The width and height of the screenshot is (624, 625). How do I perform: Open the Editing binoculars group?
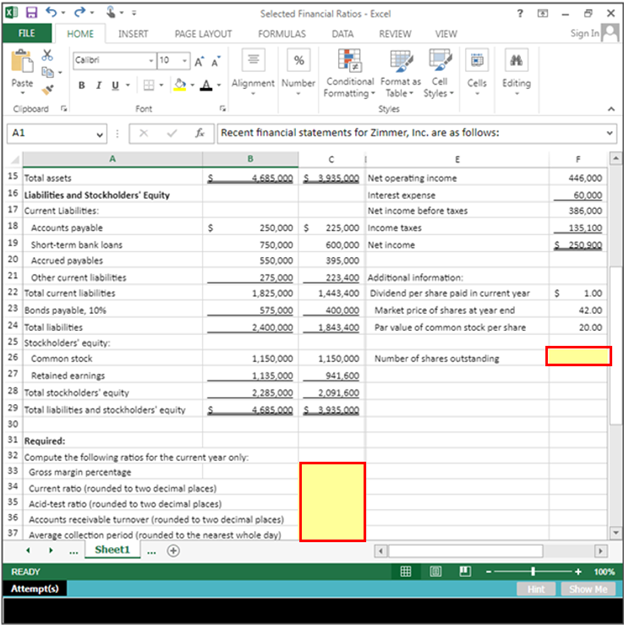[517, 72]
